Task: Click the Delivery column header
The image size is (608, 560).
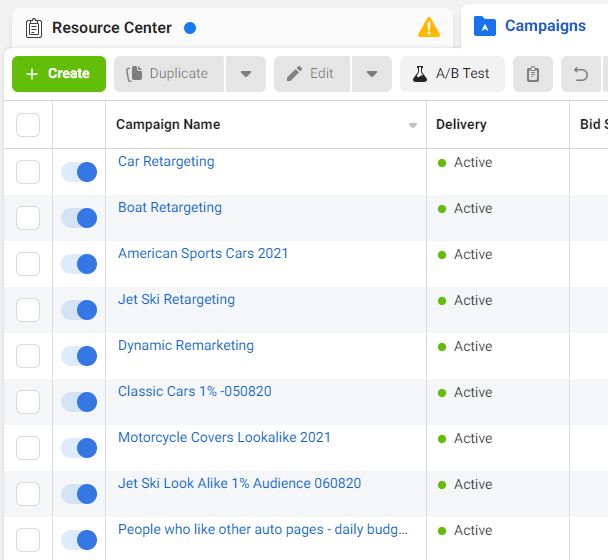Action: tap(461, 125)
